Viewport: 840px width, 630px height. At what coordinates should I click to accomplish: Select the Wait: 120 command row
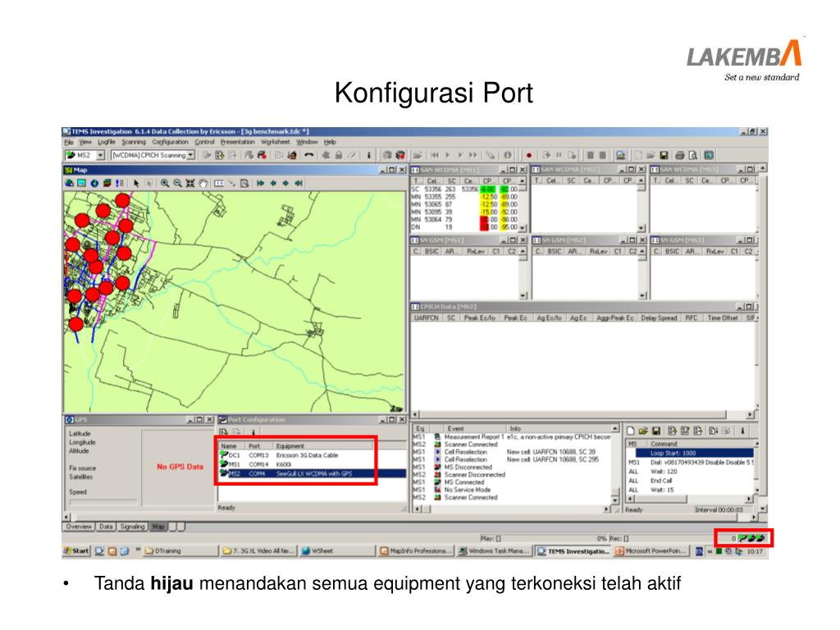tap(690, 472)
